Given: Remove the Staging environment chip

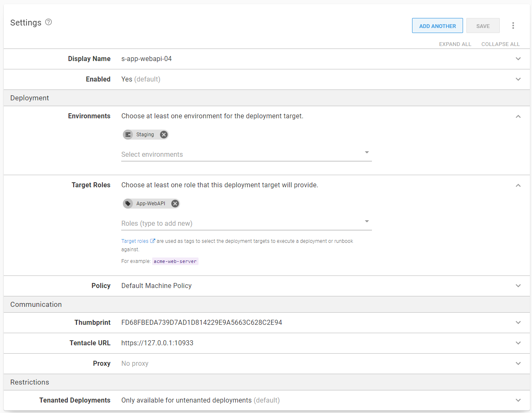Looking at the screenshot, I should point(164,135).
